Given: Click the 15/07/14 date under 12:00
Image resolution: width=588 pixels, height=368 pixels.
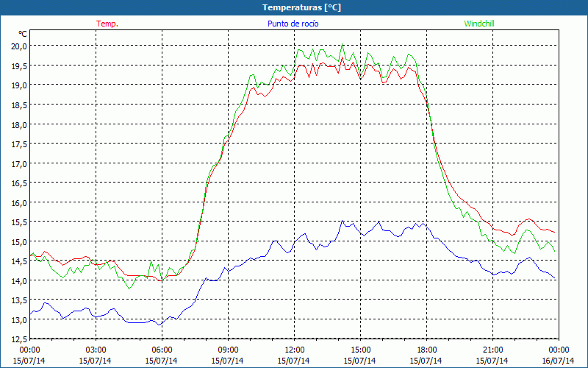Looking at the screenshot, I should click(293, 361).
